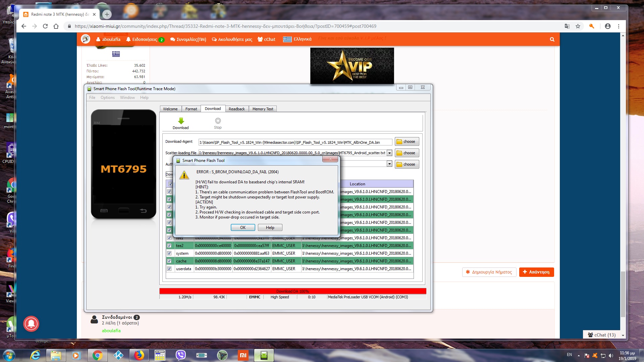This screenshot has width=644, height=362.
Task: Uncheck the cache partition checkbox
Action: 169,261
